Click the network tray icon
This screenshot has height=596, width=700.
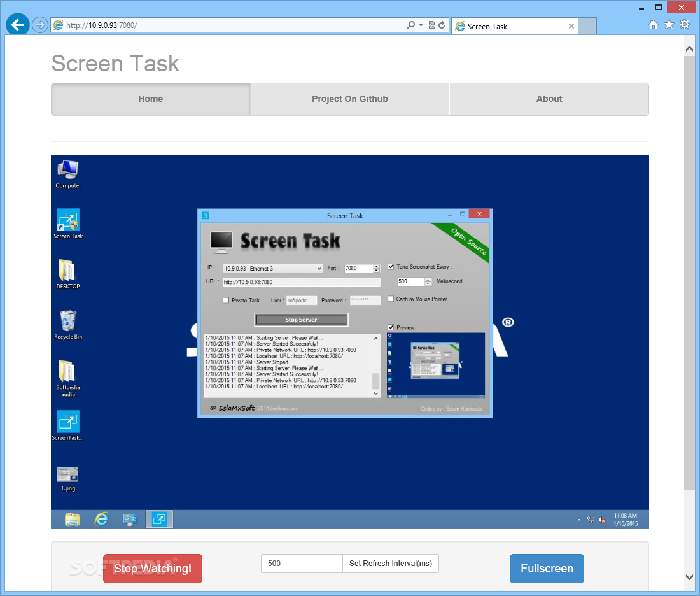[x=590, y=520]
